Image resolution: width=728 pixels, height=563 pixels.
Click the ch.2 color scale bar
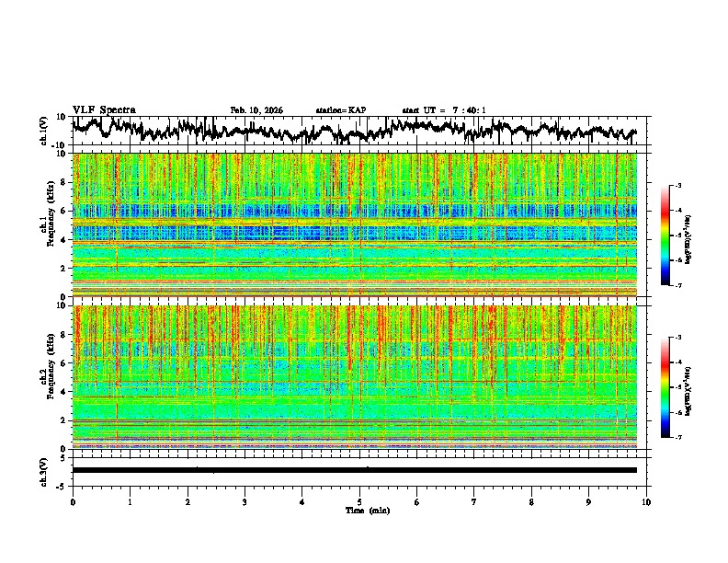point(665,387)
